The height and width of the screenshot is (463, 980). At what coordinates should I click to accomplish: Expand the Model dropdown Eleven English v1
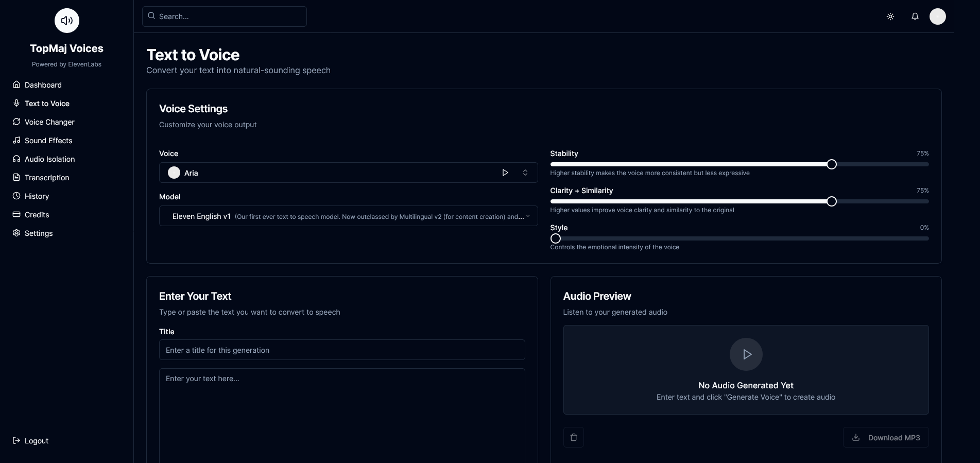[348, 216]
